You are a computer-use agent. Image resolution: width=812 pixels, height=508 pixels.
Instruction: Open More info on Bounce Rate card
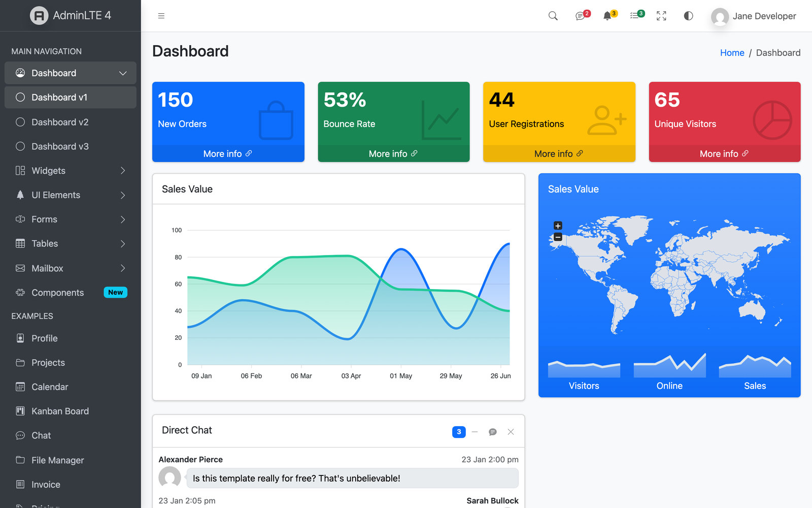[393, 153]
